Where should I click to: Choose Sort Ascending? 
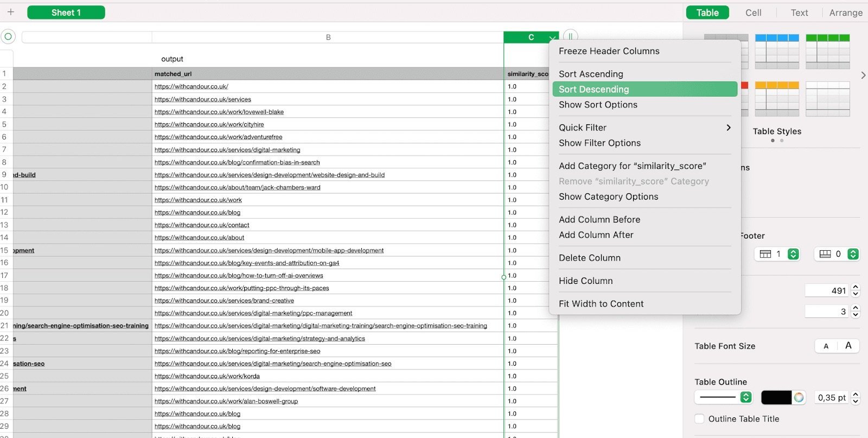[644, 74]
